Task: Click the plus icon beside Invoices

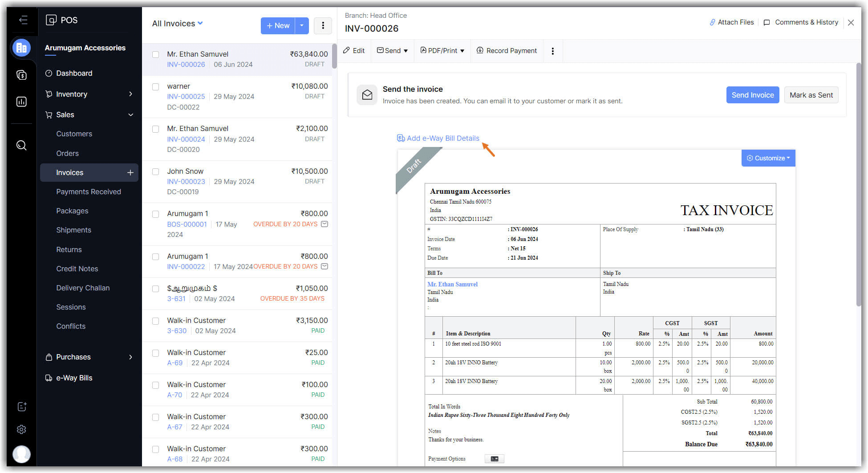Action: [x=130, y=173]
